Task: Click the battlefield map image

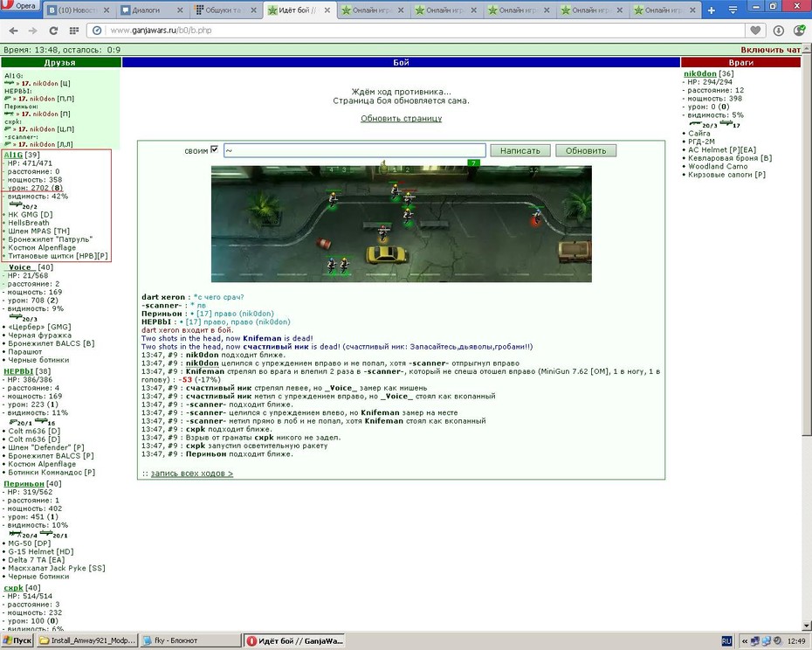Action: pos(402,224)
